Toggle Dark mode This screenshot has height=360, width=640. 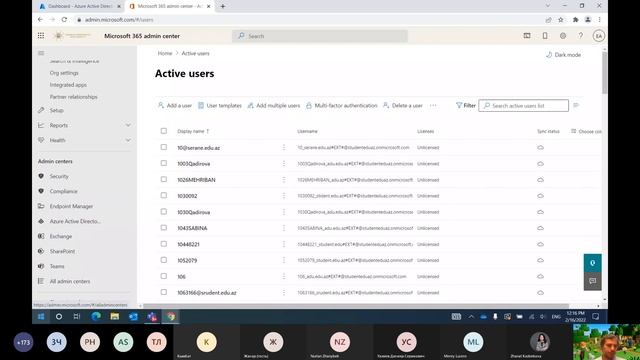click(563, 55)
